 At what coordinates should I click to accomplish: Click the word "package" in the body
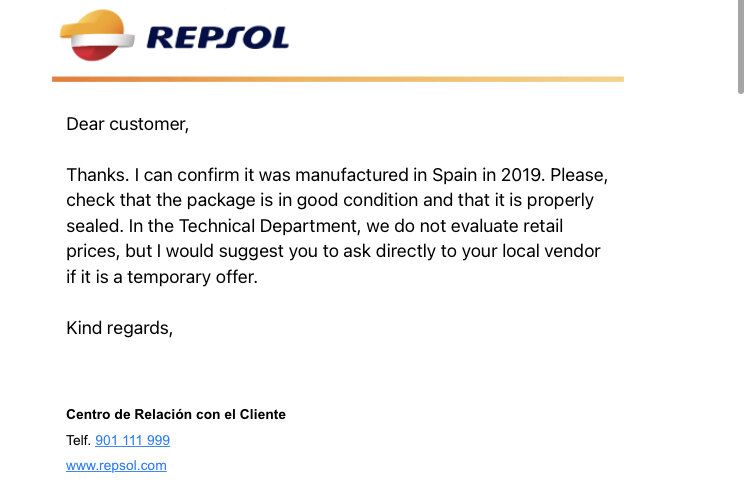221,200
